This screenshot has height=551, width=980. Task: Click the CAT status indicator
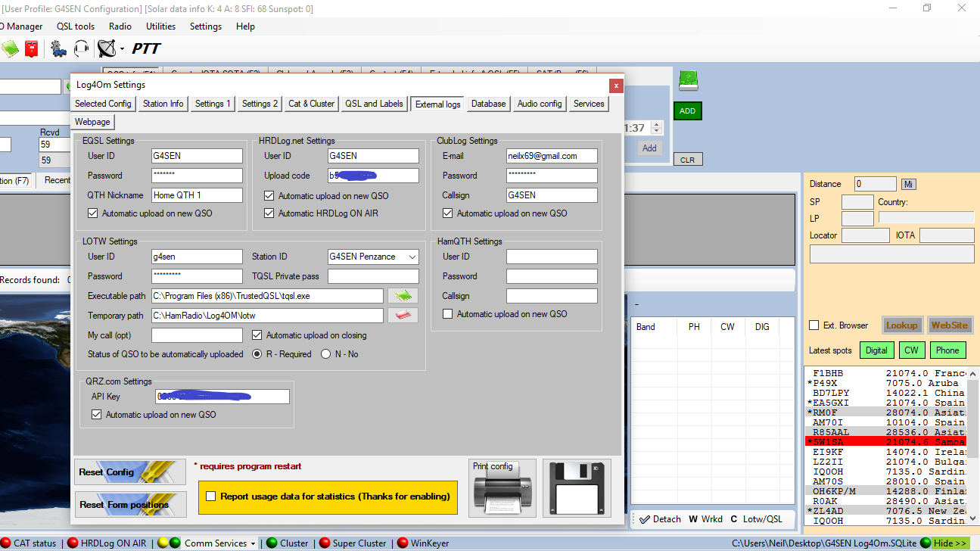[x=28, y=543]
